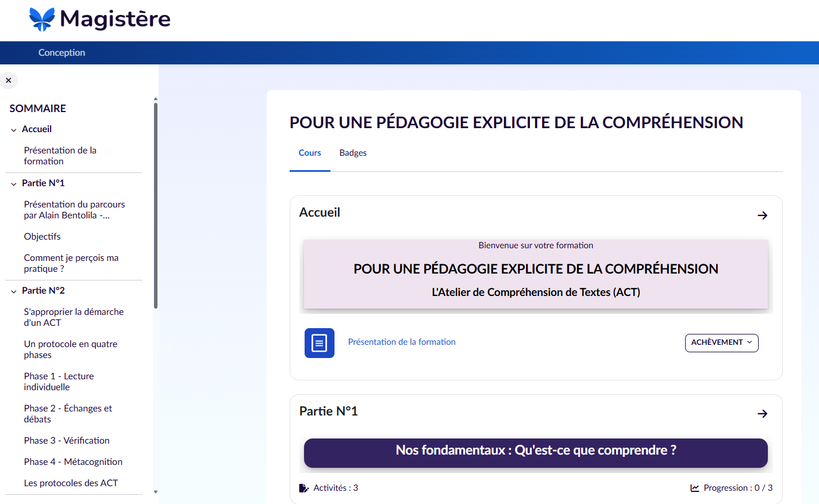This screenshot has height=504, width=819.
Task: Open S'approprier la démarche d'un ACT
Action: coord(74,317)
